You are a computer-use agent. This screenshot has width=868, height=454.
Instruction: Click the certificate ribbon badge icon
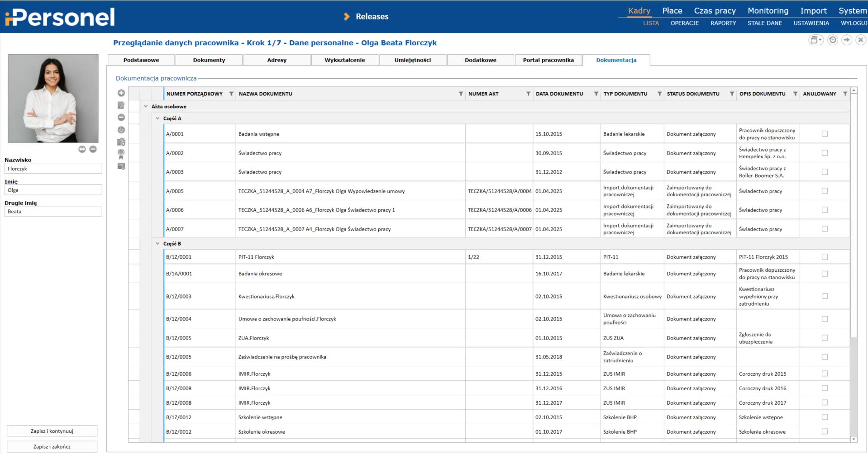[121, 154]
